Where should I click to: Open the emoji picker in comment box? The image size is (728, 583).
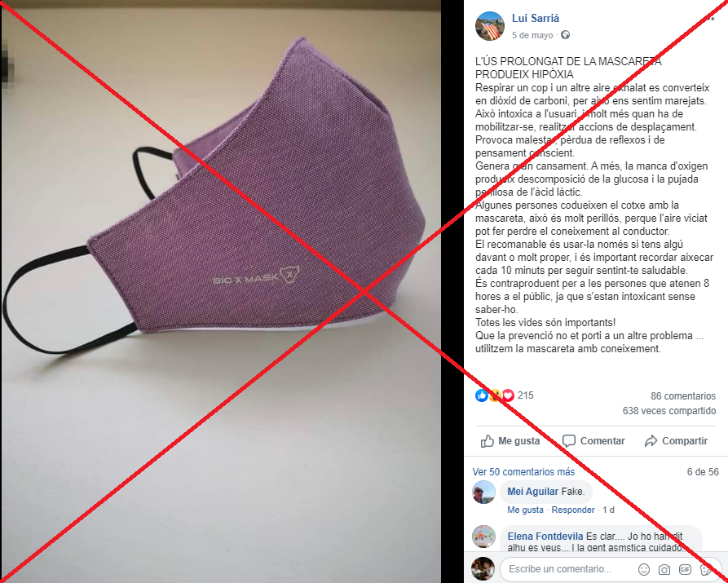coord(643,569)
